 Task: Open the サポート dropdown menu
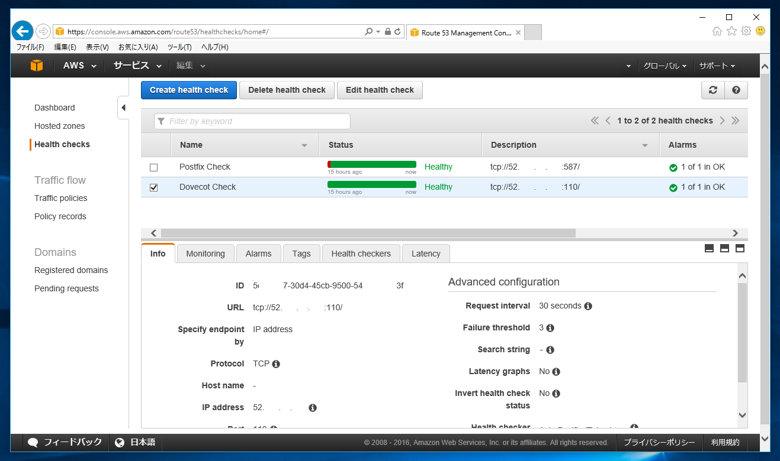[x=717, y=66]
